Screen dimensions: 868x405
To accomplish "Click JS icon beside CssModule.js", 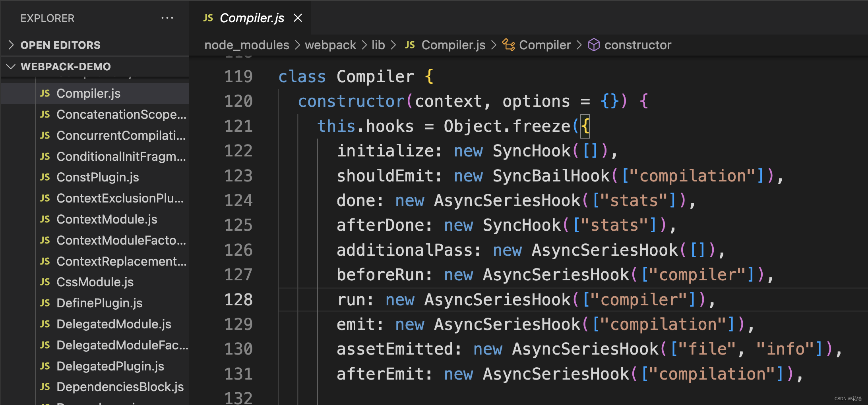I will 45,282.
